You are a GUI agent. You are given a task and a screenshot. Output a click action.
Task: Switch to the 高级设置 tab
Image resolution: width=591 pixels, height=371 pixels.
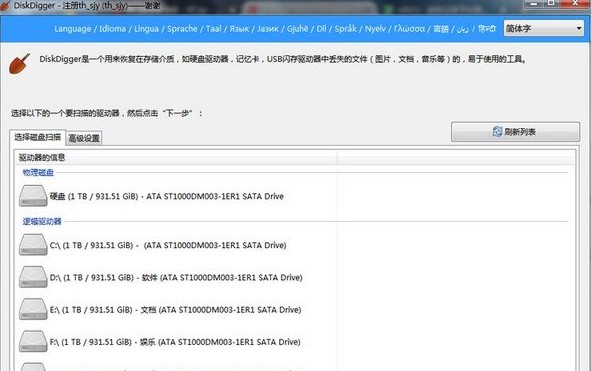coord(84,138)
